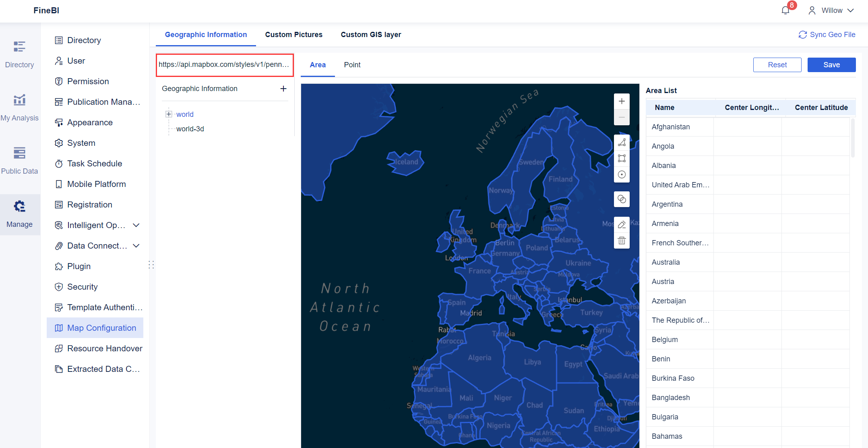The image size is (868, 448).
Task: Click the mapbox URL input field
Action: coord(224,64)
